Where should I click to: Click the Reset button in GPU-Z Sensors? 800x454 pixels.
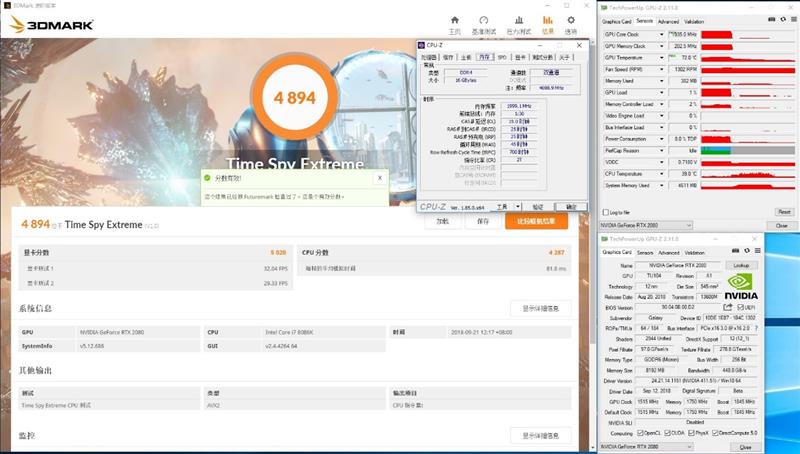pos(784,212)
